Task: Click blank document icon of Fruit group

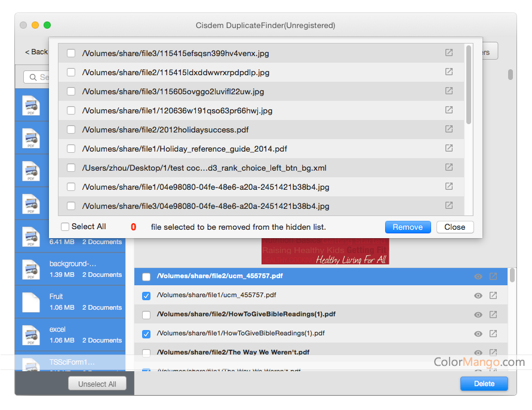Action: coord(31,302)
